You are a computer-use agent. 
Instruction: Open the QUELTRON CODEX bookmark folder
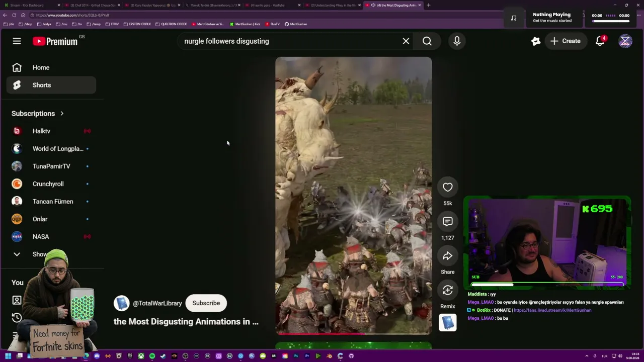171,24
